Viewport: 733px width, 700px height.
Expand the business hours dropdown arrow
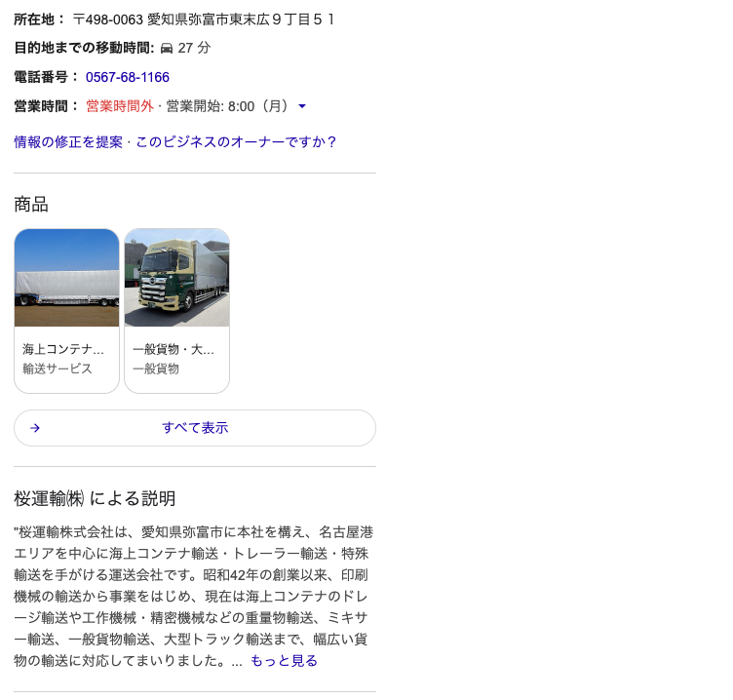tap(302, 106)
